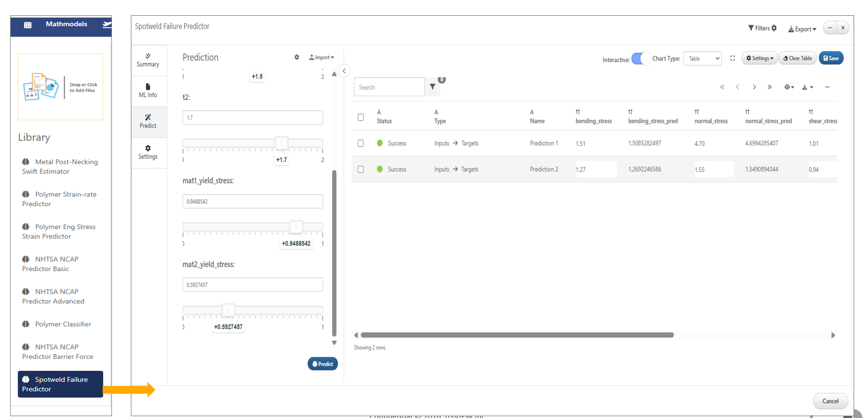Open the table ellipsis more options
The image size is (868, 418).
click(x=827, y=87)
